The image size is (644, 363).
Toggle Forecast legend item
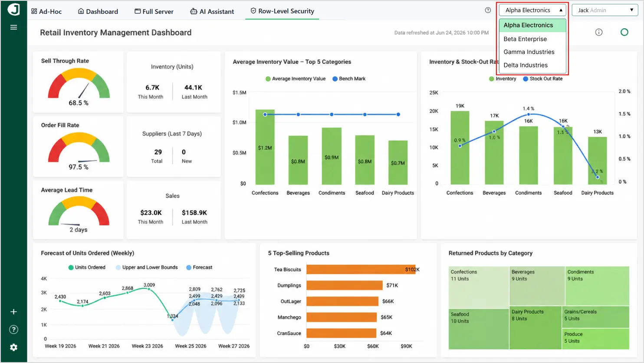[x=199, y=267]
